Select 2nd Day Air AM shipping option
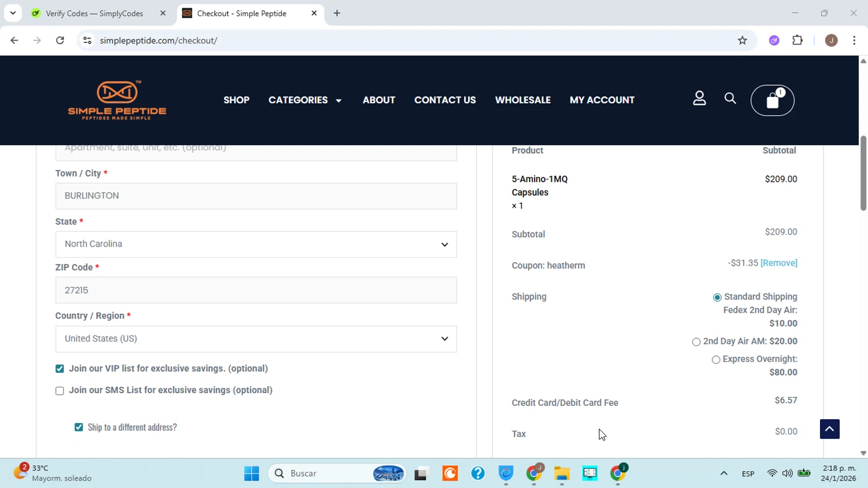The height and width of the screenshot is (488, 868). pos(696,342)
